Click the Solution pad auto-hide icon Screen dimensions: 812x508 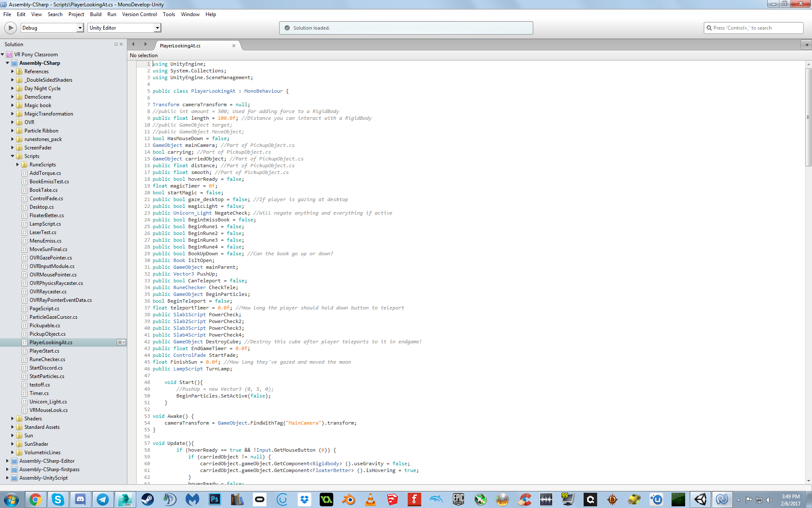click(116, 44)
